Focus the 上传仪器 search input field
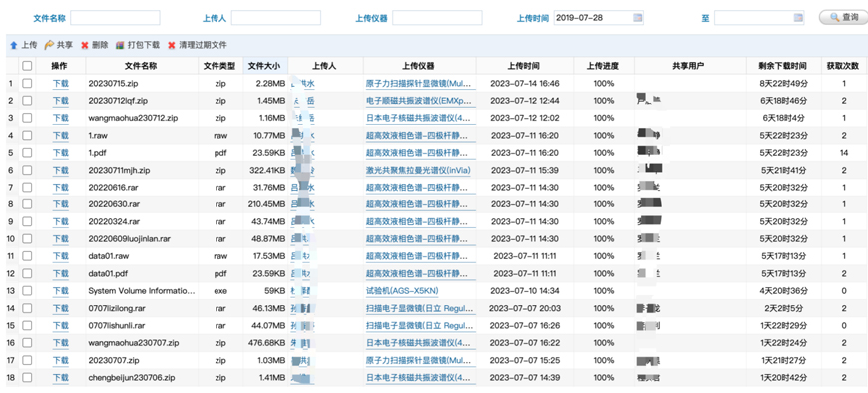The height and width of the screenshot is (393, 868). tap(437, 18)
